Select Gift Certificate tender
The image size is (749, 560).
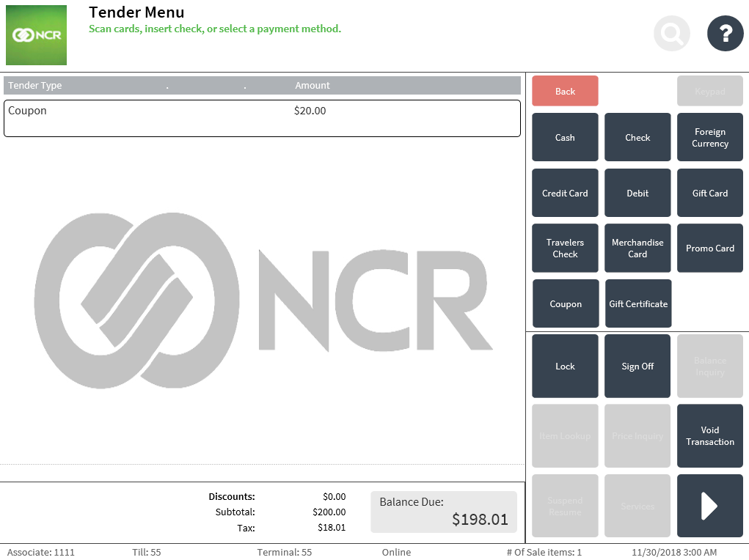pos(638,303)
